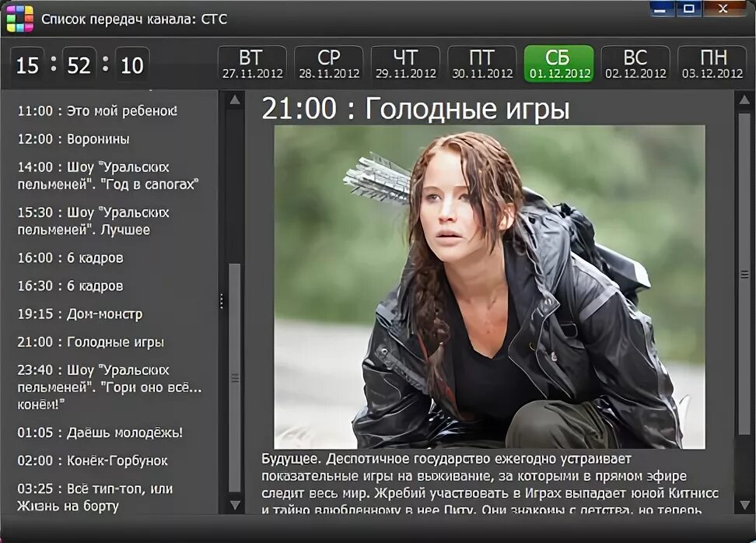
Task: Open program 01:05 Даёшь молодёжь!
Action: click(x=100, y=433)
